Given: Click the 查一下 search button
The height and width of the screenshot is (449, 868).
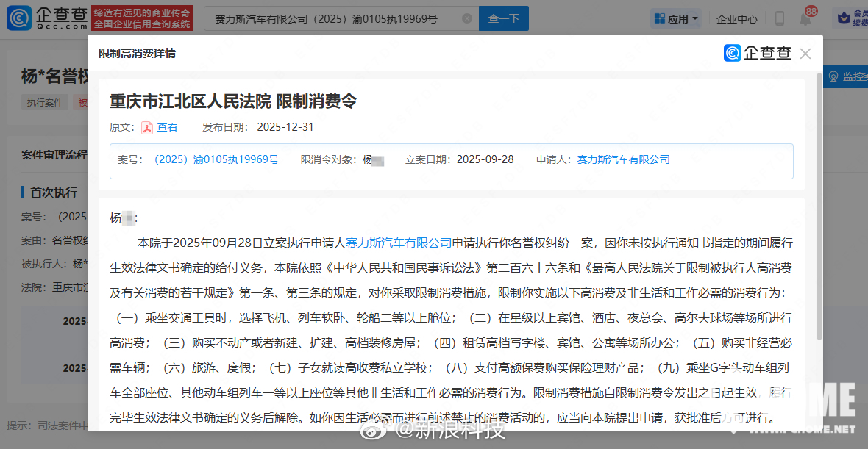Looking at the screenshot, I should pos(503,19).
